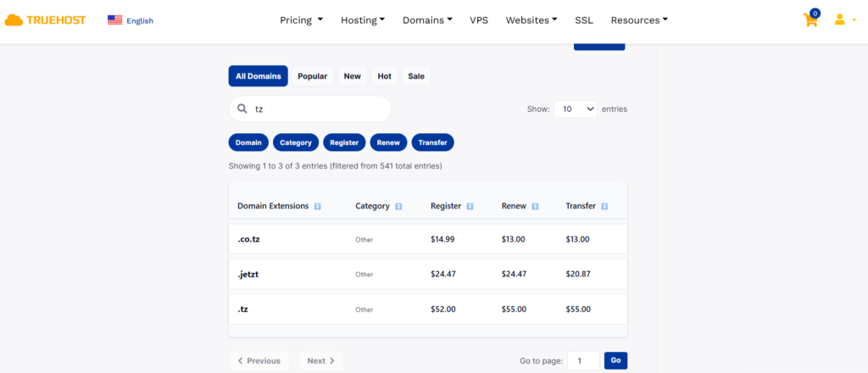Expand the Pricing menu
Viewport: 868px width, 373px height.
point(301,20)
